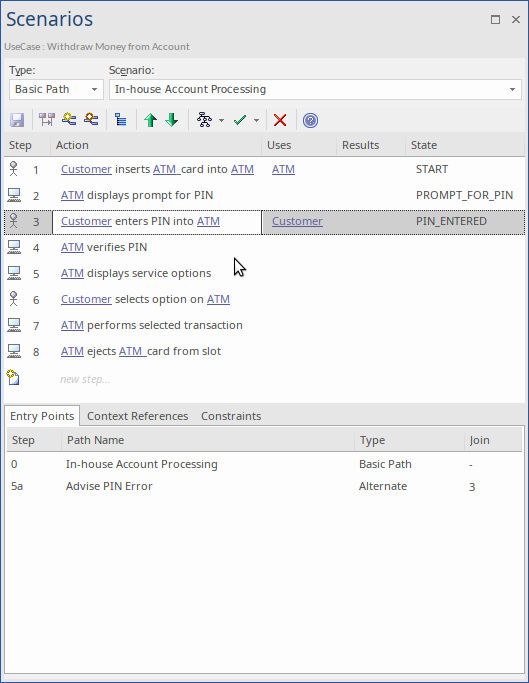Screen dimensions: 529x683
Task: Click system icon on step 7 row
Action: click(14, 325)
